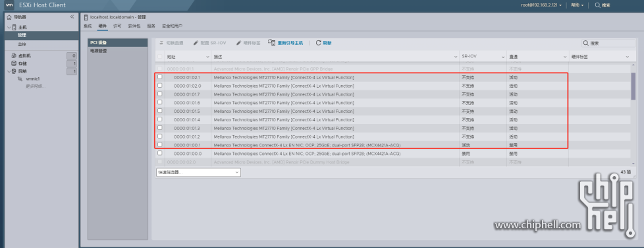Switch to the 硬件 tab
The height and width of the screenshot is (248, 644).
[x=102, y=26]
